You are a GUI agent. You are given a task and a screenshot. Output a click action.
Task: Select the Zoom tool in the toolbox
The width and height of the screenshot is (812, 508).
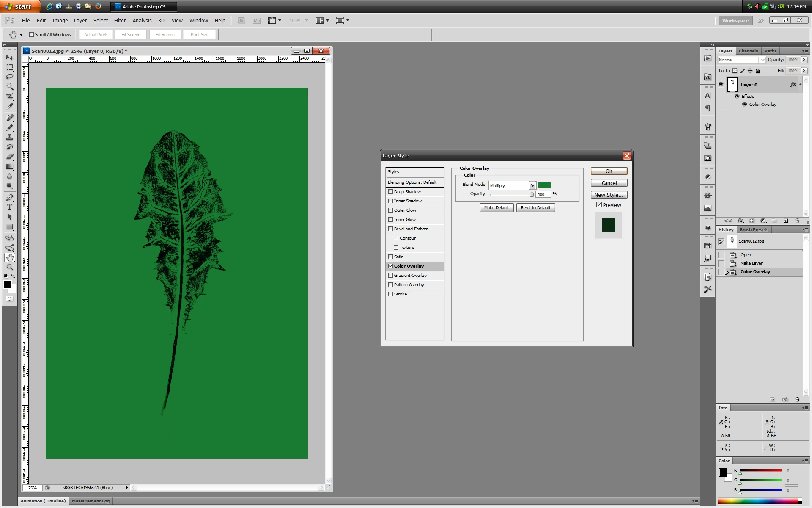(x=10, y=267)
